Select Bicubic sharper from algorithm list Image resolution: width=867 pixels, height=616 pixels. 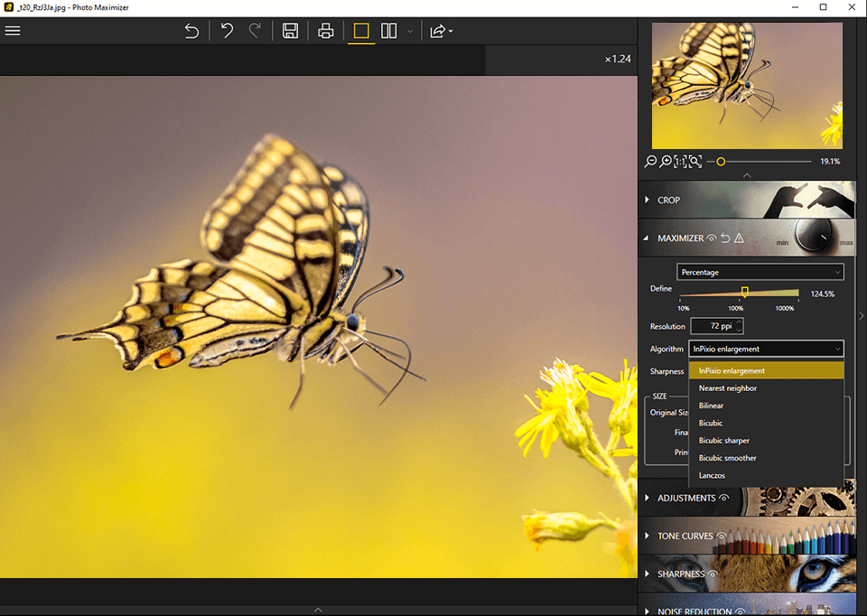click(x=723, y=441)
